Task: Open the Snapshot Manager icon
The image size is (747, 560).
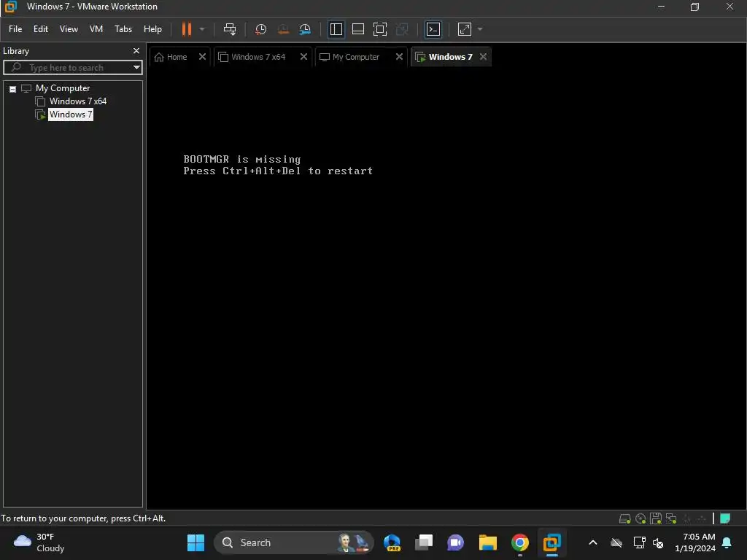Action: pos(305,29)
